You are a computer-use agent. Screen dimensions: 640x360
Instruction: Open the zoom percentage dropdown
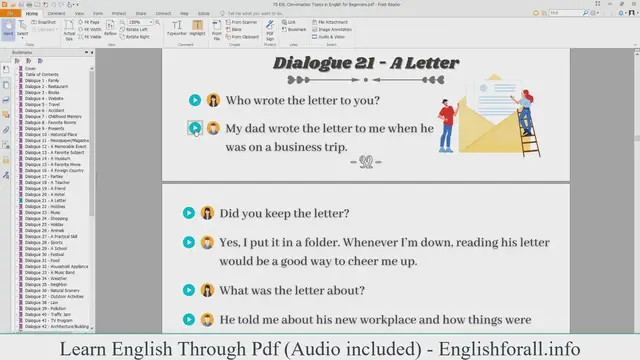click(151, 22)
